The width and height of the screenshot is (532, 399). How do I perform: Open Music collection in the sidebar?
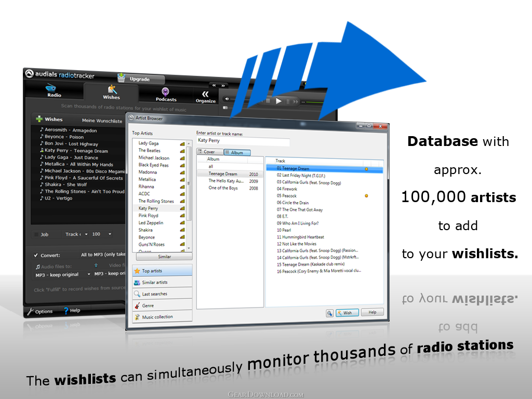(162, 317)
